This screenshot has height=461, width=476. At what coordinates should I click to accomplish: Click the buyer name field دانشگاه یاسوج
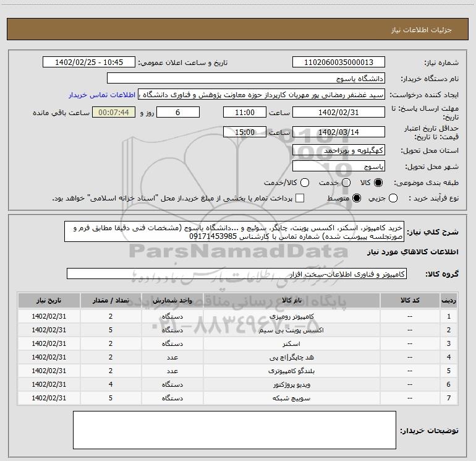point(246,78)
